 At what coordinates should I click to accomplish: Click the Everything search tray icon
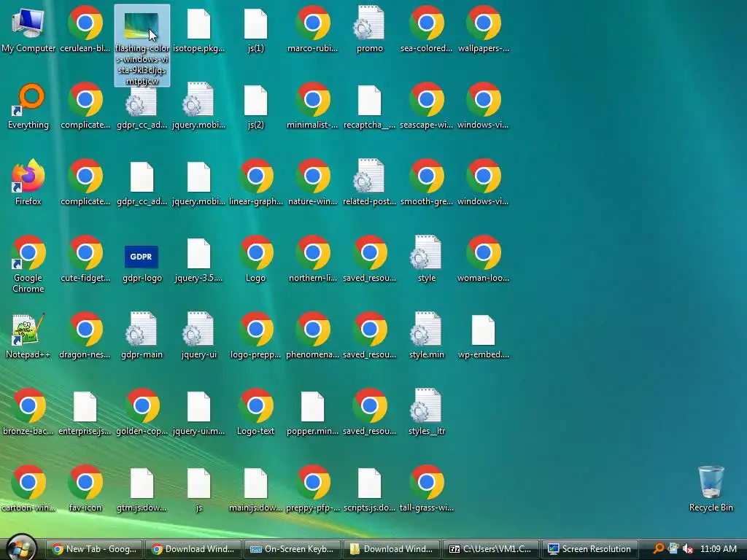[659, 548]
